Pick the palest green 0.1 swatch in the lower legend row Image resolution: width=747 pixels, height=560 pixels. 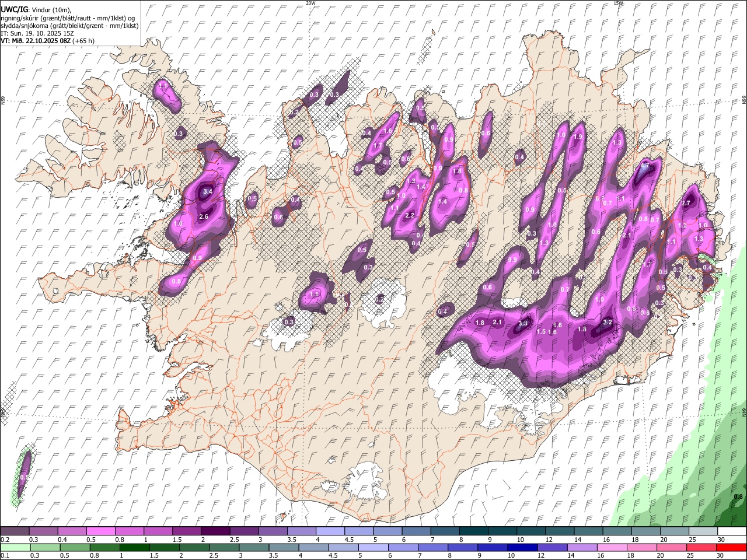[x=16, y=547]
